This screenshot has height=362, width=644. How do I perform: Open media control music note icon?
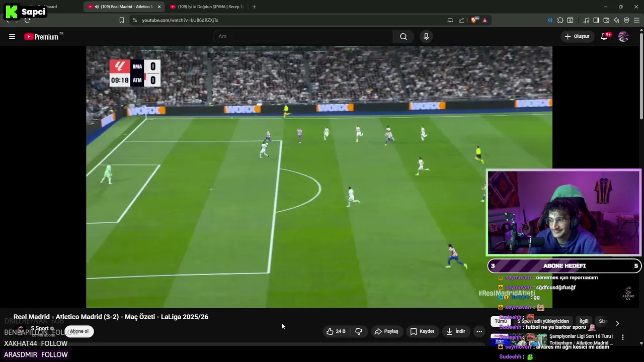click(586, 20)
